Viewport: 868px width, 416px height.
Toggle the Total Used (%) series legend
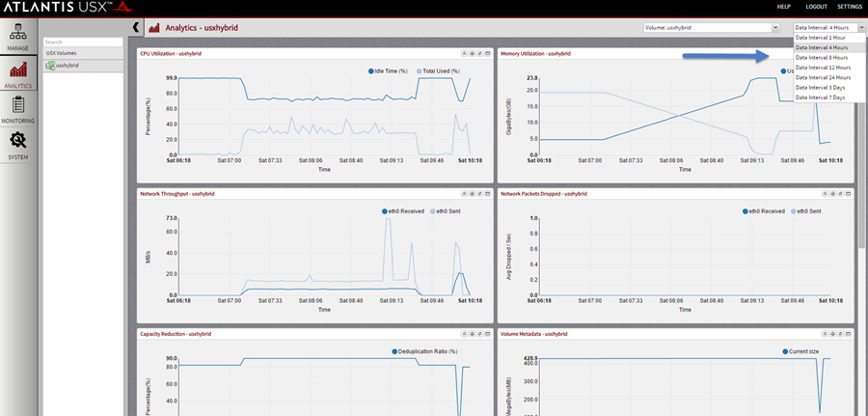(x=438, y=70)
